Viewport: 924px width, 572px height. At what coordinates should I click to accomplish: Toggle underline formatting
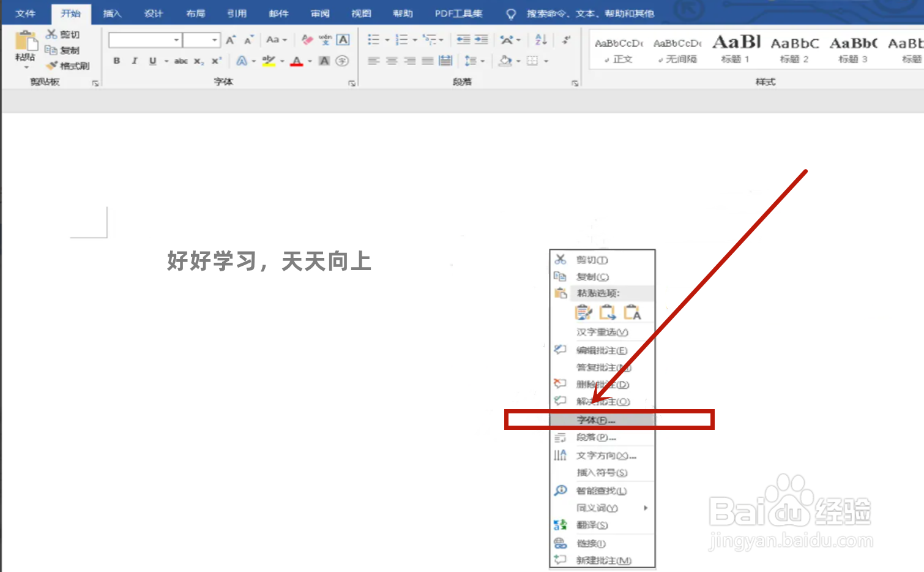click(x=152, y=61)
